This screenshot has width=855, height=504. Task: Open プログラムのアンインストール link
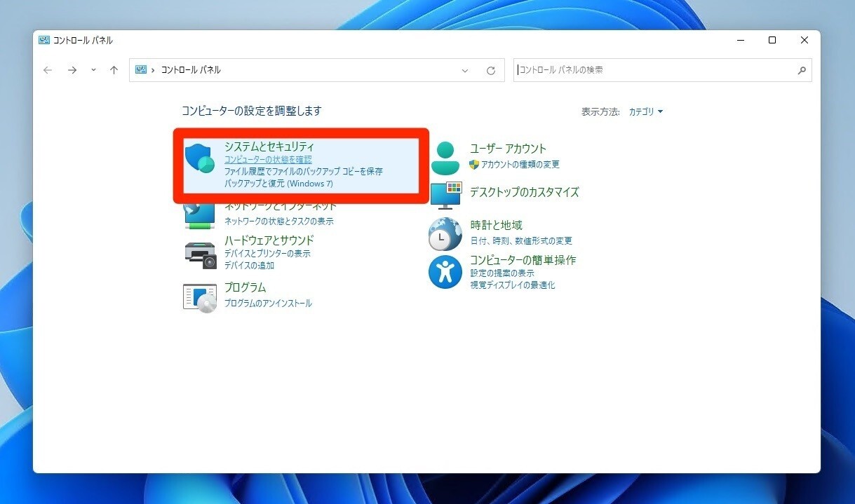(268, 304)
